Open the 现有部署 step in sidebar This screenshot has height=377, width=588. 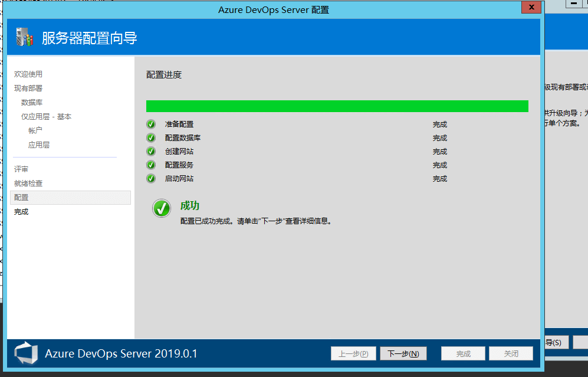(x=28, y=88)
